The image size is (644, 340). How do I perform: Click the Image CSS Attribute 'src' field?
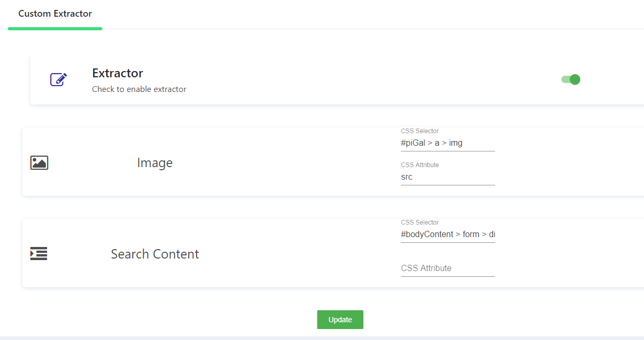(447, 177)
